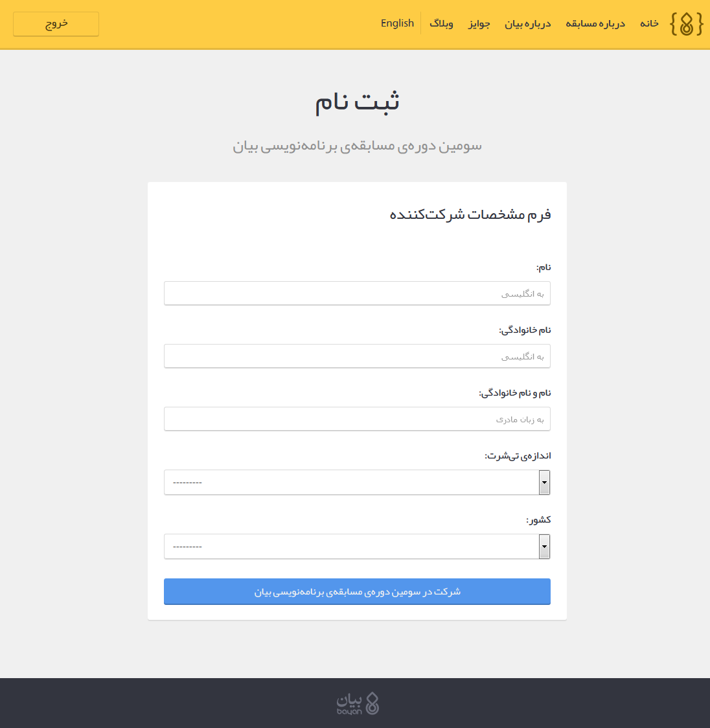This screenshot has width=710, height=728.
Task: Open the وبلاگ menu item
Action: (441, 23)
